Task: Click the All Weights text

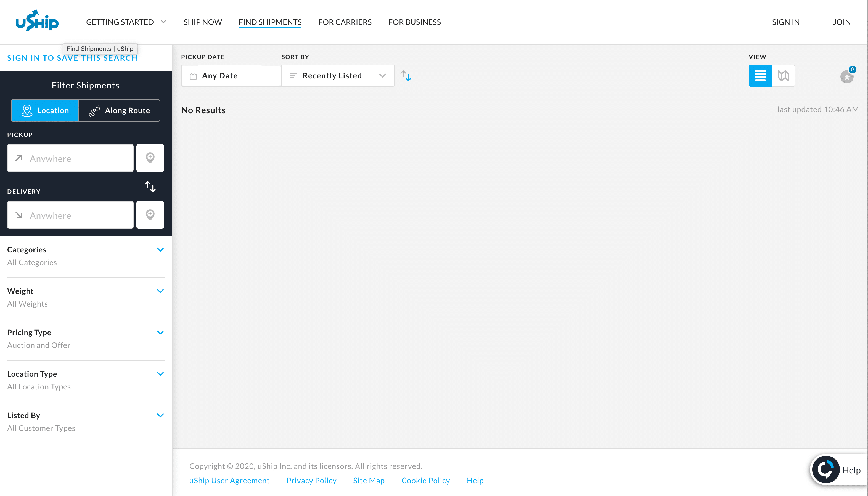Action: tap(27, 304)
